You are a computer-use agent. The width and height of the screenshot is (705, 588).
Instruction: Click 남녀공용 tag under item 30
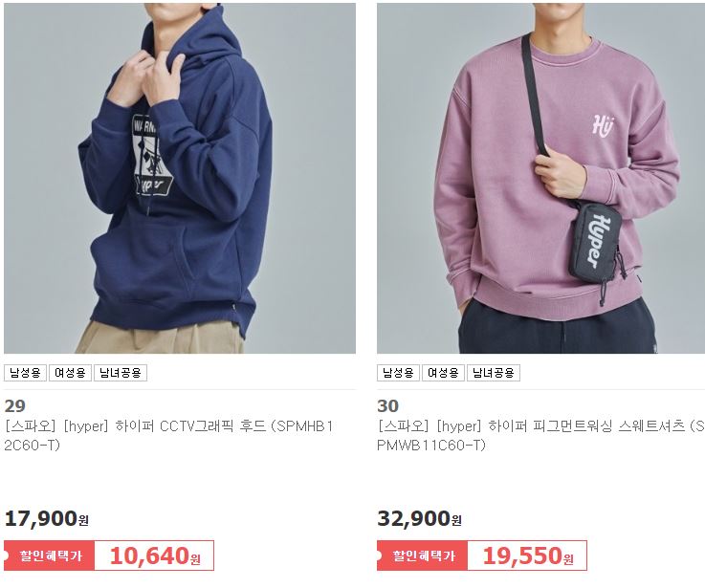click(x=494, y=373)
